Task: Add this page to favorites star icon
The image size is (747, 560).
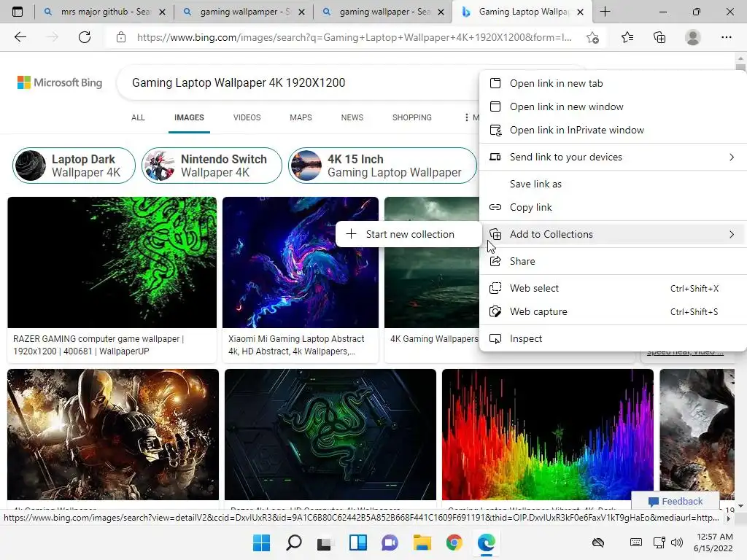Action: tap(592, 37)
